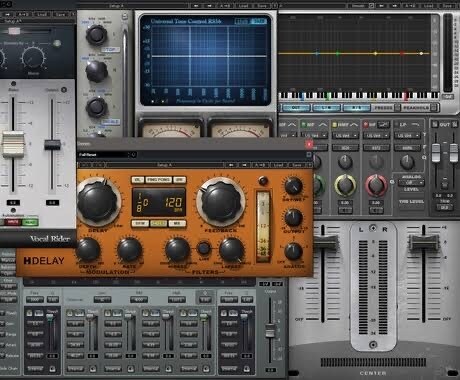Click the 120 BPM value in H-Delay display

tap(173, 203)
